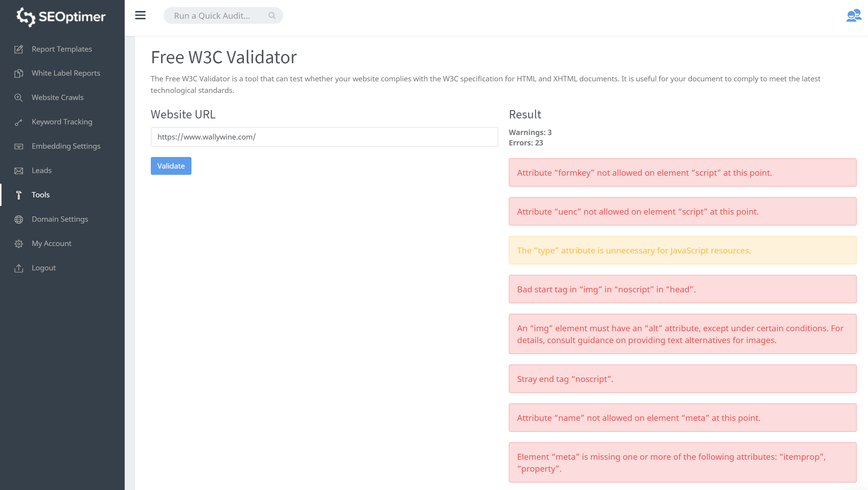
Task: Click the White Label Reports sidebar icon
Action: pyautogui.click(x=18, y=73)
